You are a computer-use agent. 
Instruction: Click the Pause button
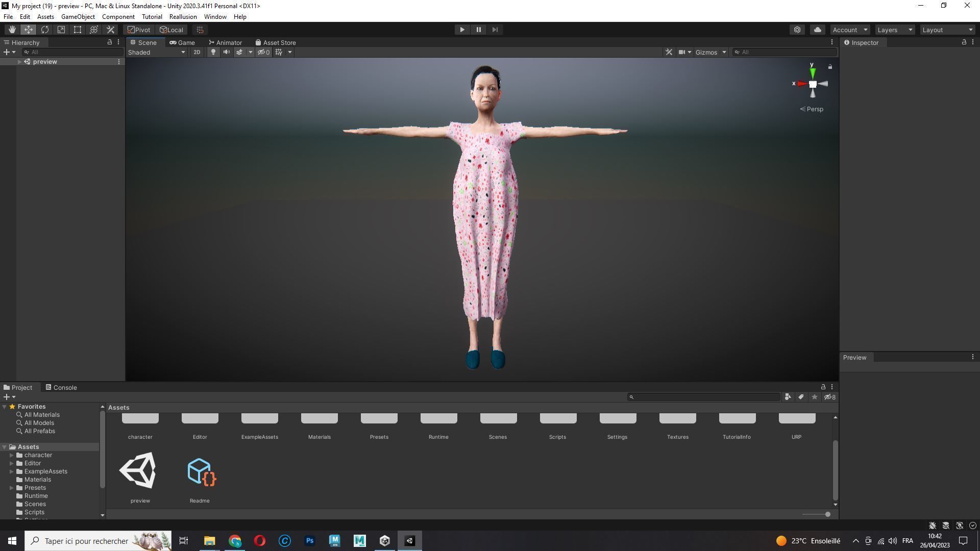[x=478, y=30]
